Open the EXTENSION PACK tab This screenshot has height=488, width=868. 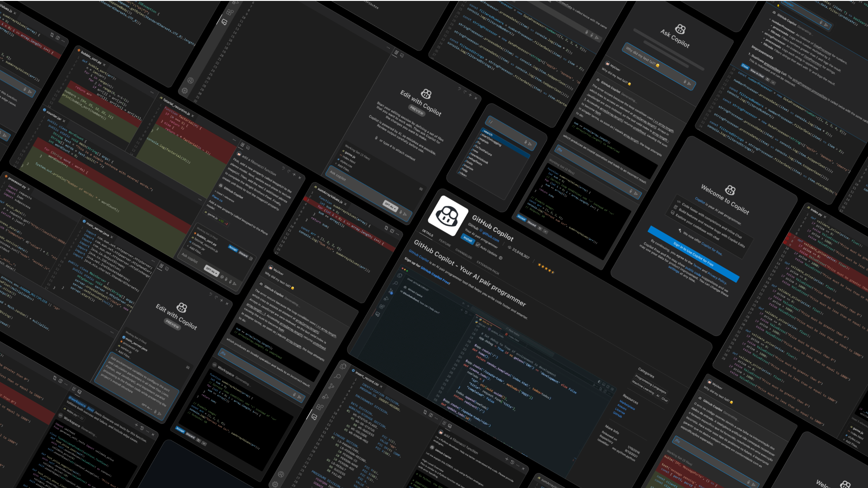pos(488,268)
